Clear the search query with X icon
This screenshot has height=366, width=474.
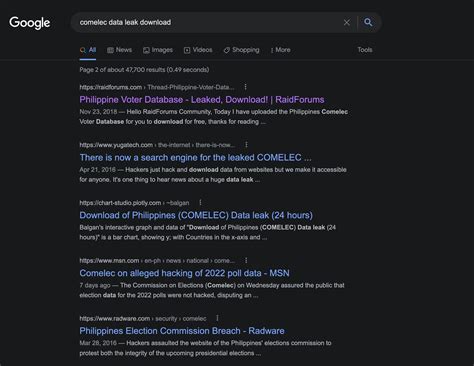click(x=347, y=22)
